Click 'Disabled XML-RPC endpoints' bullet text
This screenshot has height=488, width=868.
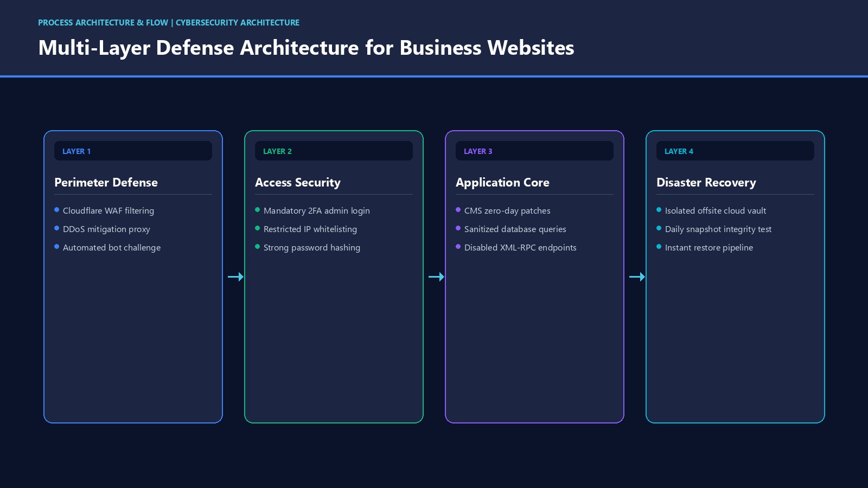point(520,247)
